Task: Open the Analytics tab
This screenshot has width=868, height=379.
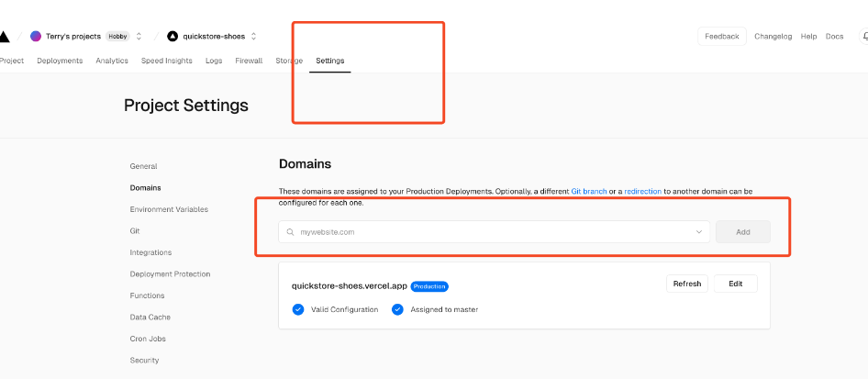Action: (112, 61)
